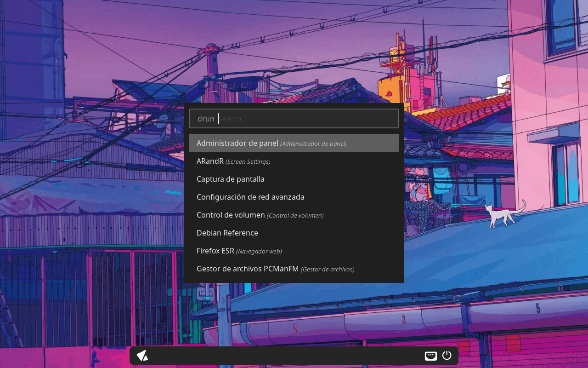Image resolution: width=588 pixels, height=368 pixels.
Task: Open the power menu icon
Action: click(447, 356)
